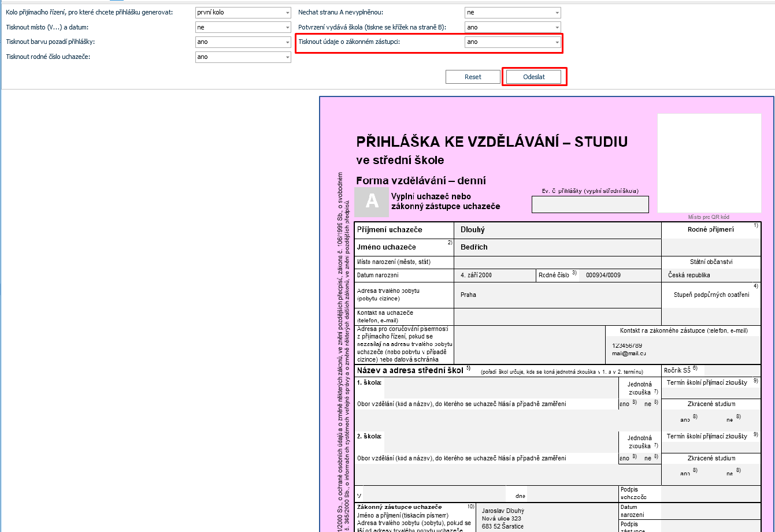Screen dimensions: 775x532
Task: Click 'Zákonný zástupce uchazeče' heading
Action: (x=399, y=507)
